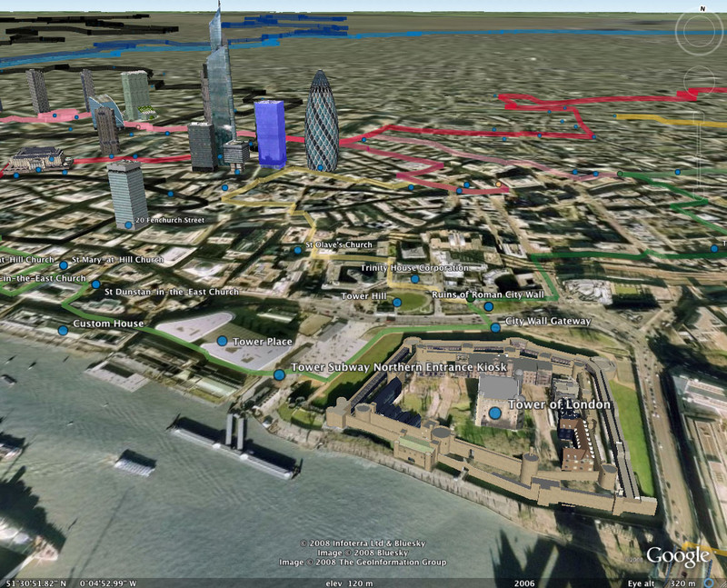Click the Tower Hill placemark dot
The height and width of the screenshot is (588, 727).
[397, 303]
